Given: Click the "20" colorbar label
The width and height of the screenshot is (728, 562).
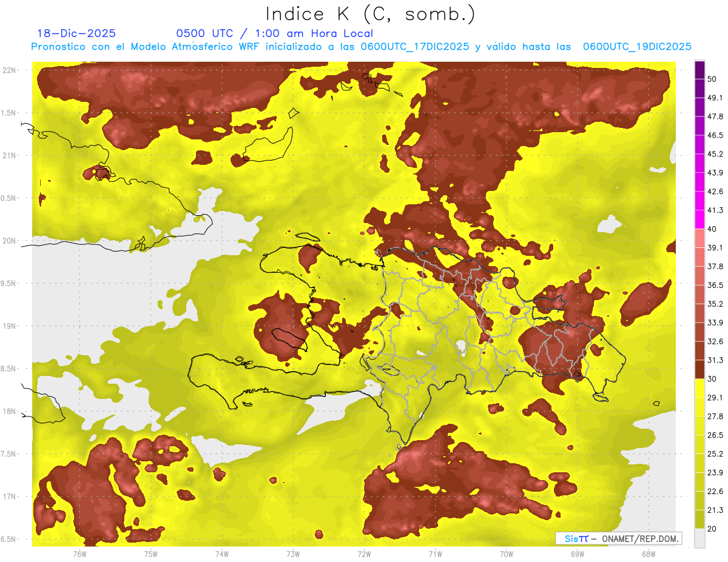Looking at the screenshot, I should click(x=712, y=529).
